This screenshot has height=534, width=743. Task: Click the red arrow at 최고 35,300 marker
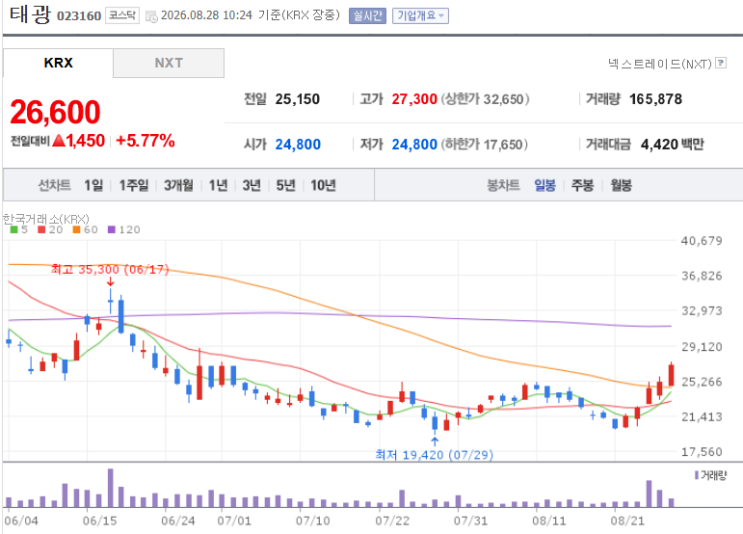pos(110,281)
